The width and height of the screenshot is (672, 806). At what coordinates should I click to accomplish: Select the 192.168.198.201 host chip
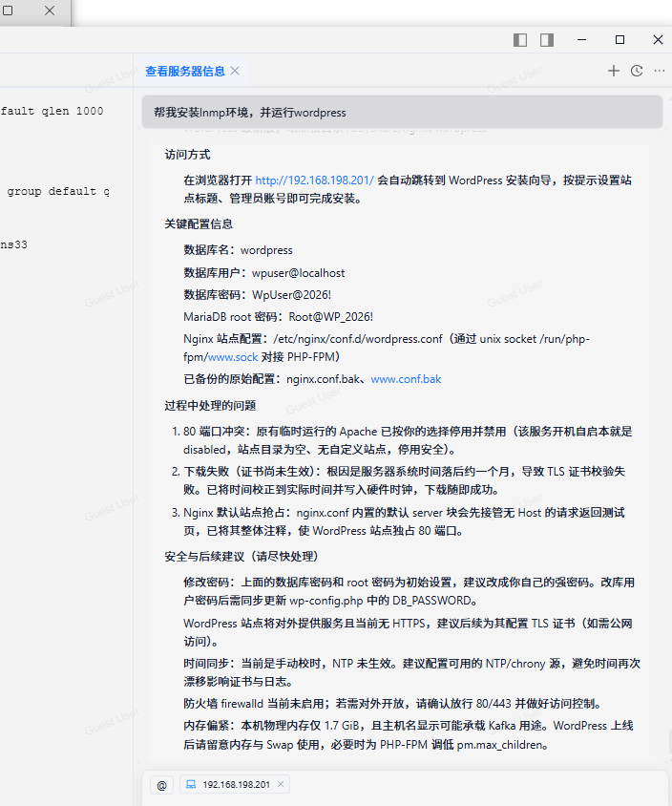(236, 785)
